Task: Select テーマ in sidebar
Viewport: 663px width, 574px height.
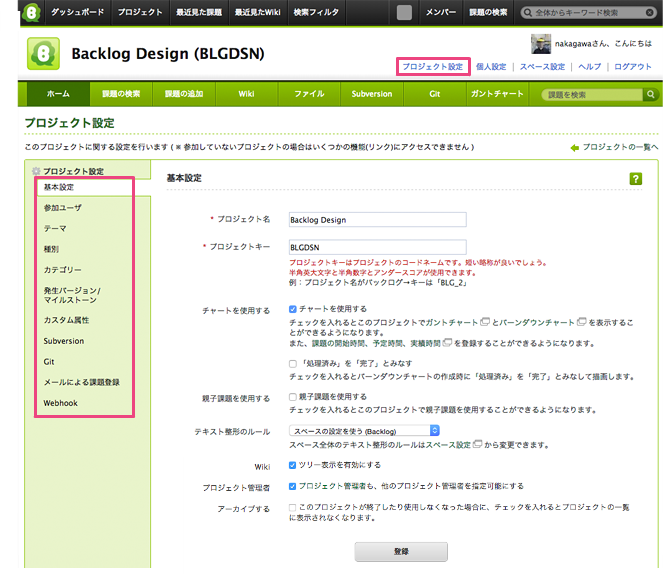Action: coord(55,229)
